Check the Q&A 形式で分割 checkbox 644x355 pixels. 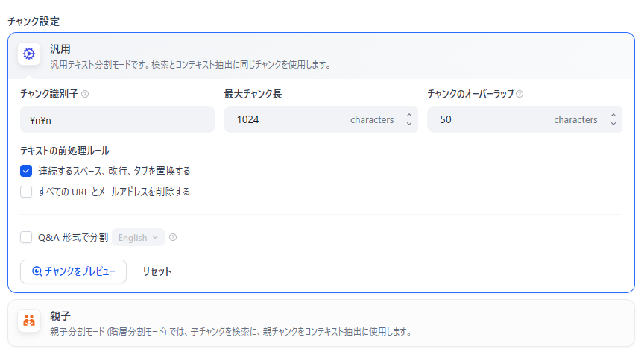[x=26, y=237]
